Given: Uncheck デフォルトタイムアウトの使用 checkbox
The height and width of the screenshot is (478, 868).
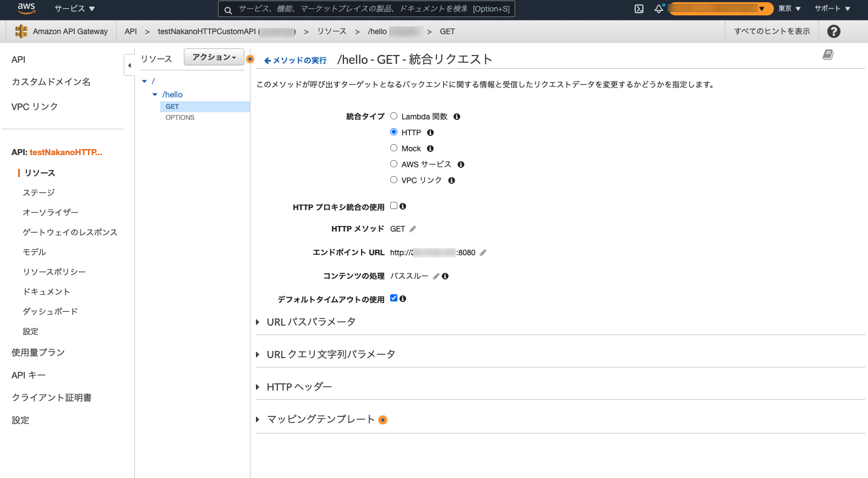Looking at the screenshot, I should [x=394, y=298].
